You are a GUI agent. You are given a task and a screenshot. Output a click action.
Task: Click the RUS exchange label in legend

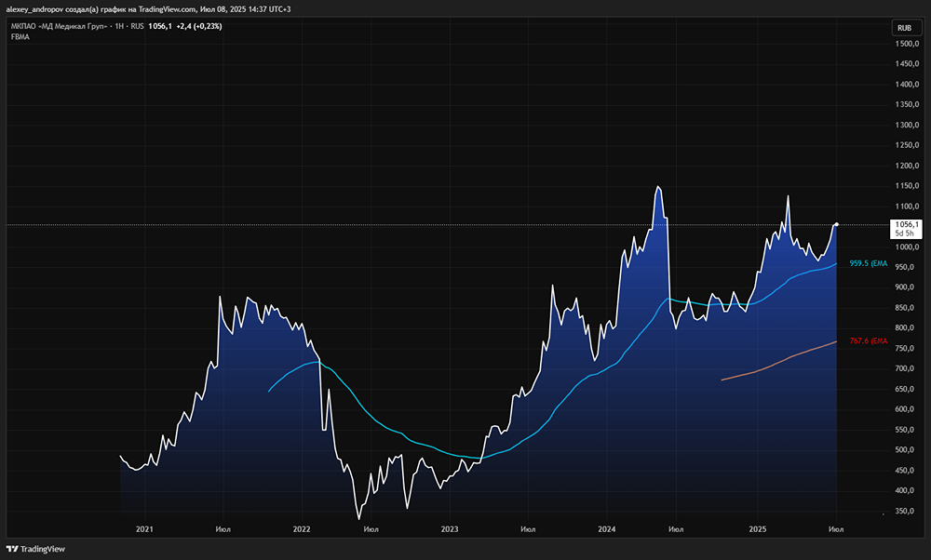click(x=137, y=26)
